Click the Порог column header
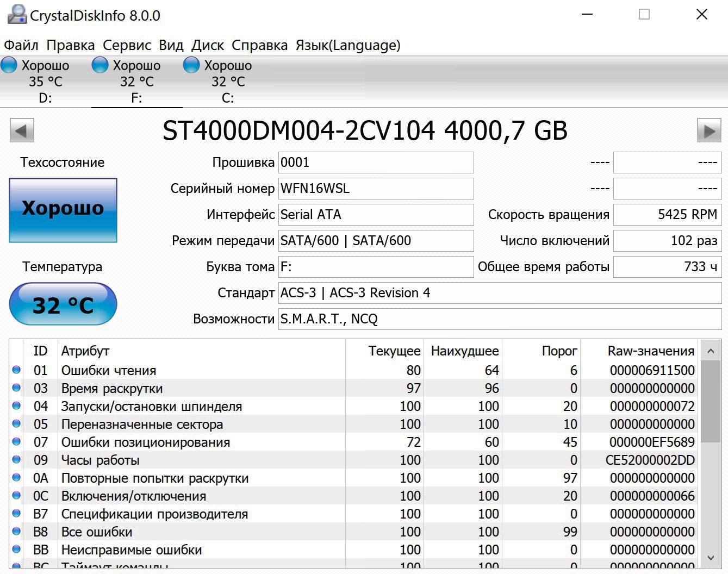Viewport: 728px width, 574px height. click(x=541, y=351)
